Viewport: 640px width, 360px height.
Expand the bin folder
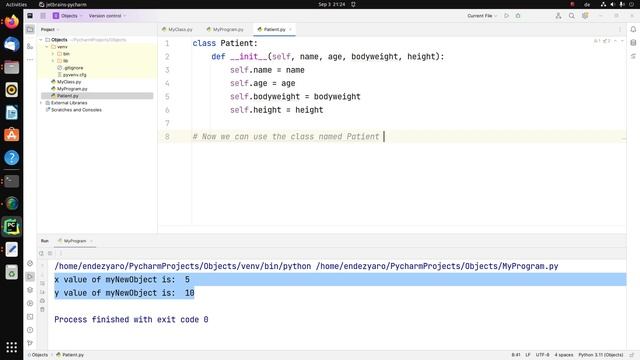coord(53,53)
